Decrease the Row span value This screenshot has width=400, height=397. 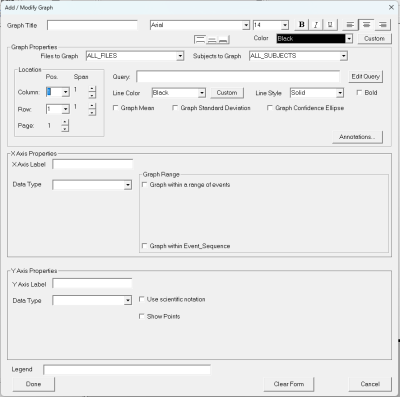click(x=92, y=112)
